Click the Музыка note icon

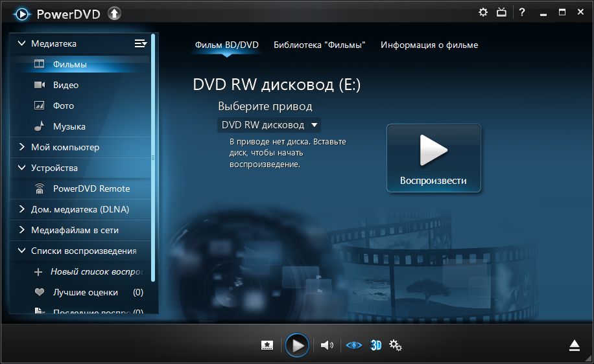[x=39, y=126]
